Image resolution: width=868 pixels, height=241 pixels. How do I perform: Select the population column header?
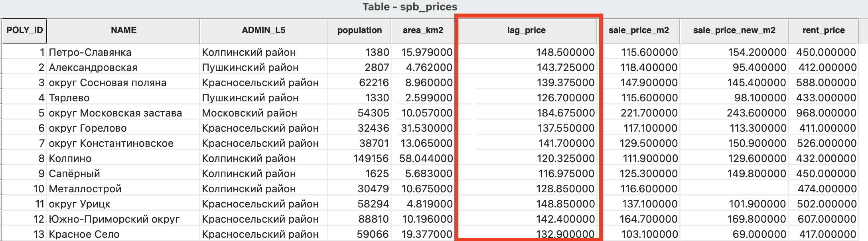[x=359, y=31]
